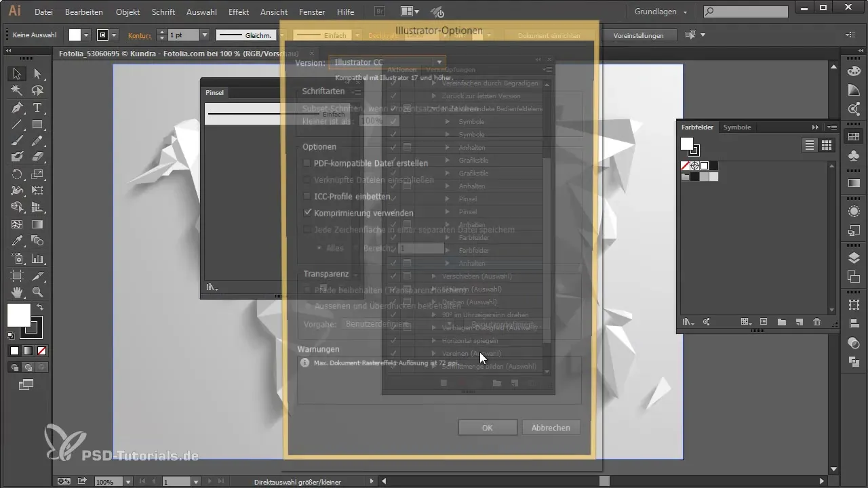Open the Color palette panel in dock
The image size is (868, 488).
coord(854,71)
